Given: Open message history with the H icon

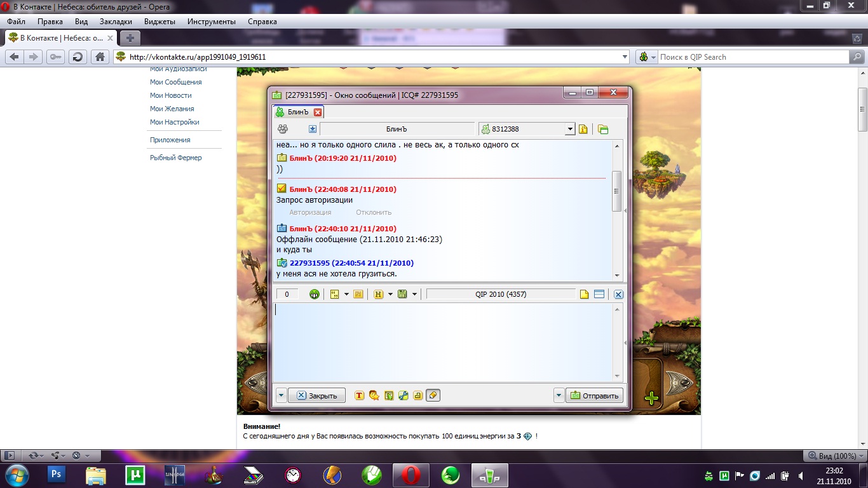Looking at the screenshot, I should [379, 294].
